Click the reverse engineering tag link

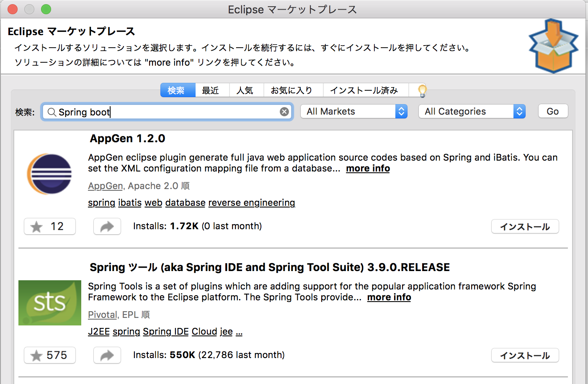coord(252,202)
